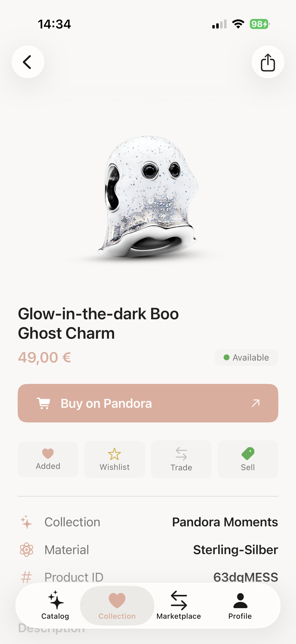The image size is (296, 644).
Task: Tap the ghost charm product image
Action: [x=148, y=196]
